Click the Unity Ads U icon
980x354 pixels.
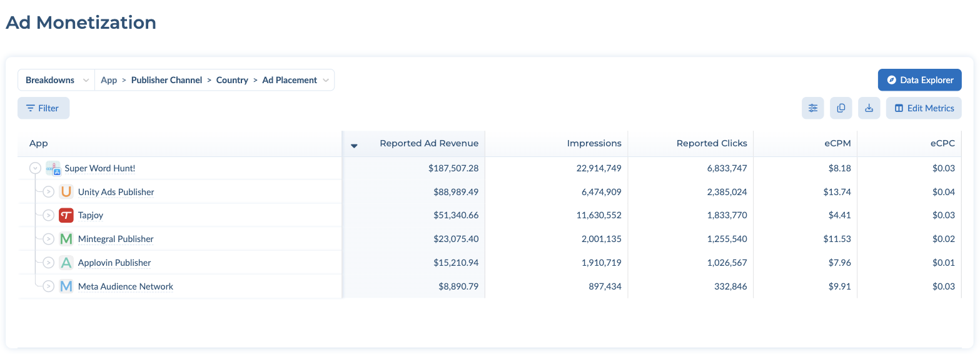click(x=66, y=192)
